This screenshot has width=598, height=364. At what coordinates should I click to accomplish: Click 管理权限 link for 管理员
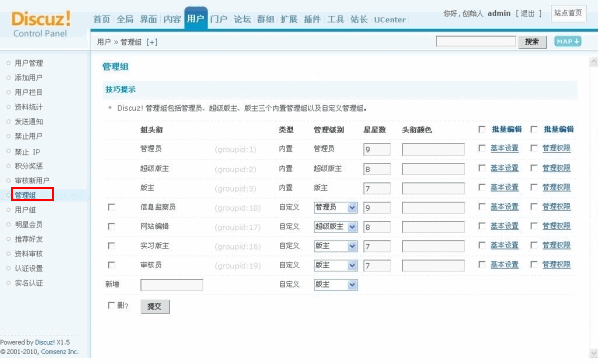click(556, 148)
